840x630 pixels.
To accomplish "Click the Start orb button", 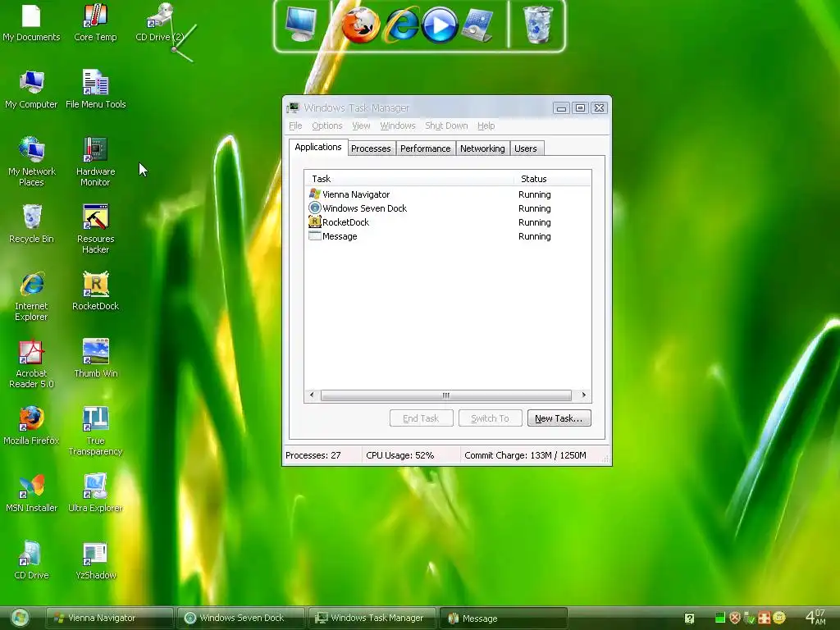I will coord(21,618).
